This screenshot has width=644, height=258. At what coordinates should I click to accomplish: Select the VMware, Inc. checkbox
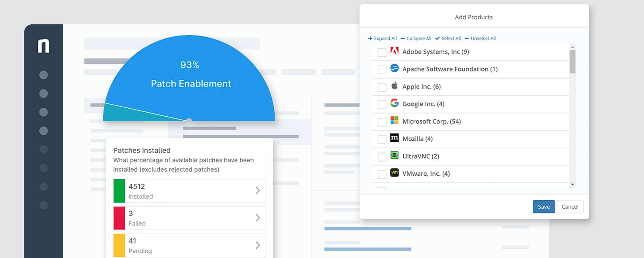pyautogui.click(x=382, y=174)
